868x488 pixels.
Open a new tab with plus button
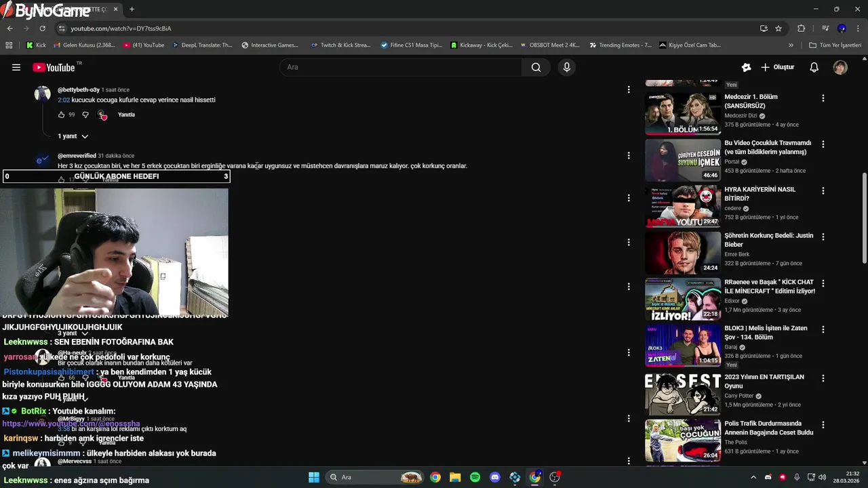click(132, 9)
